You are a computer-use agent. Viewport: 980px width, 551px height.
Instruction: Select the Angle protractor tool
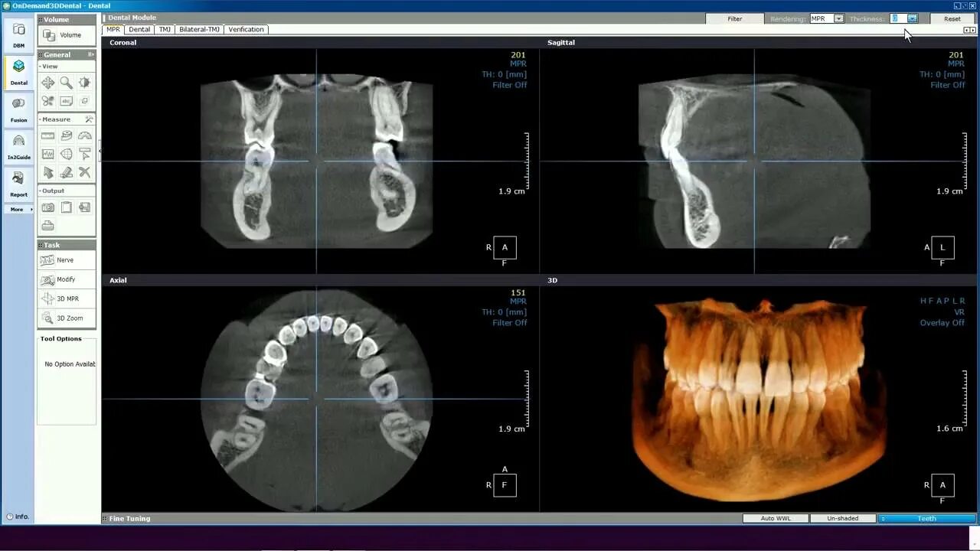[x=85, y=135]
